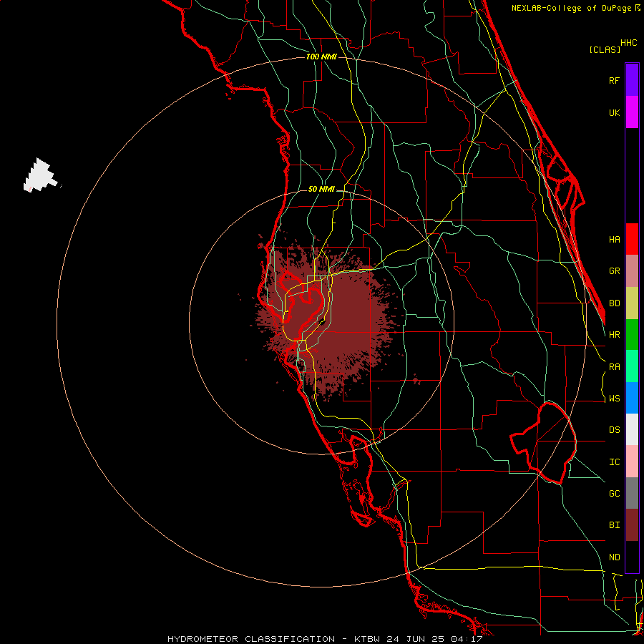Click the BD legend label
This screenshot has width=644, height=644.
tap(614, 303)
